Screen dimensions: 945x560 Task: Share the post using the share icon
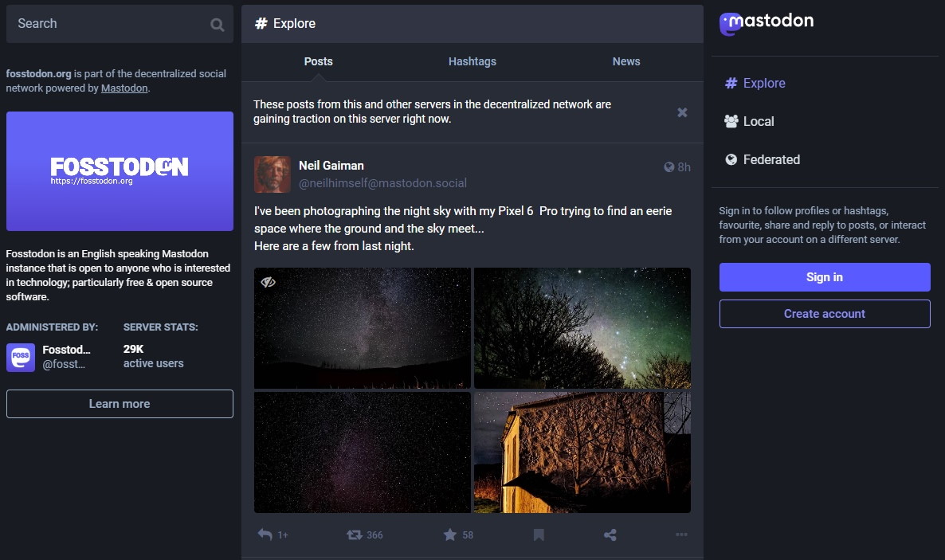[610, 535]
